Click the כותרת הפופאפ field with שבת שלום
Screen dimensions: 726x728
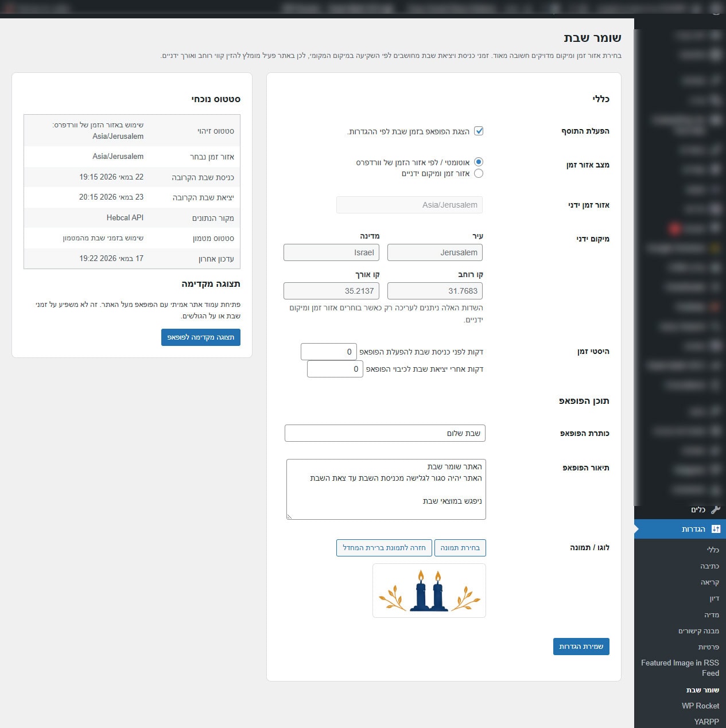(385, 433)
